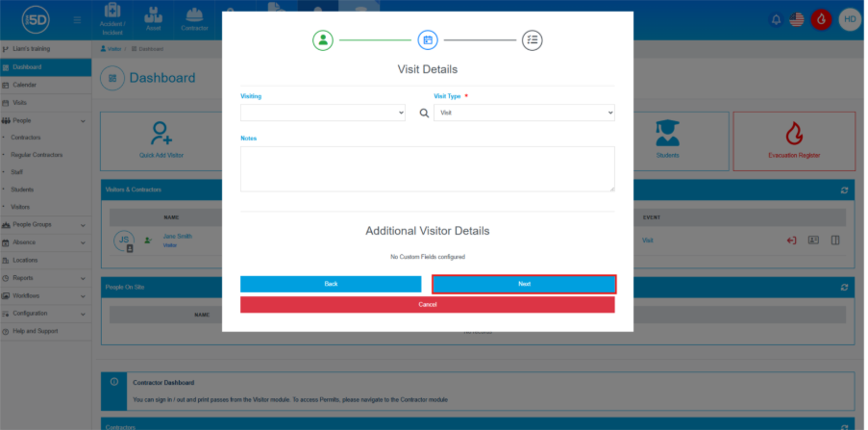Open the Visiting dropdown
This screenshot has width=868, height=430.
pyautogui.click(x=323, y=114)
